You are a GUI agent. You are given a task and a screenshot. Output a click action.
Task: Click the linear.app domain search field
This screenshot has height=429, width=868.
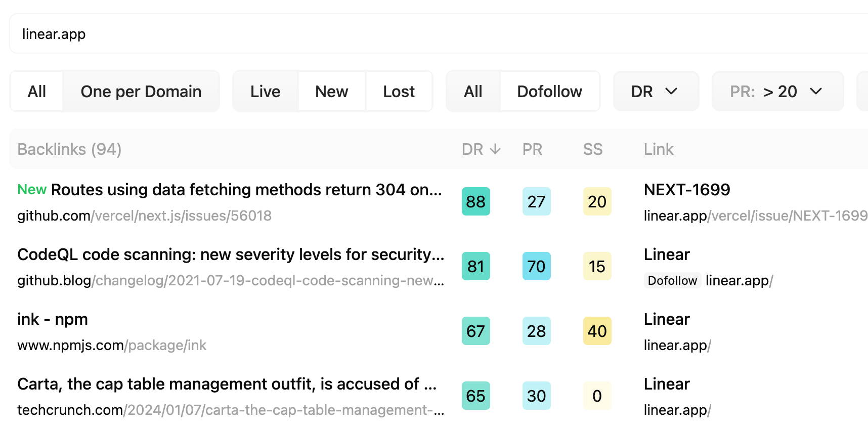coord(435,34)
